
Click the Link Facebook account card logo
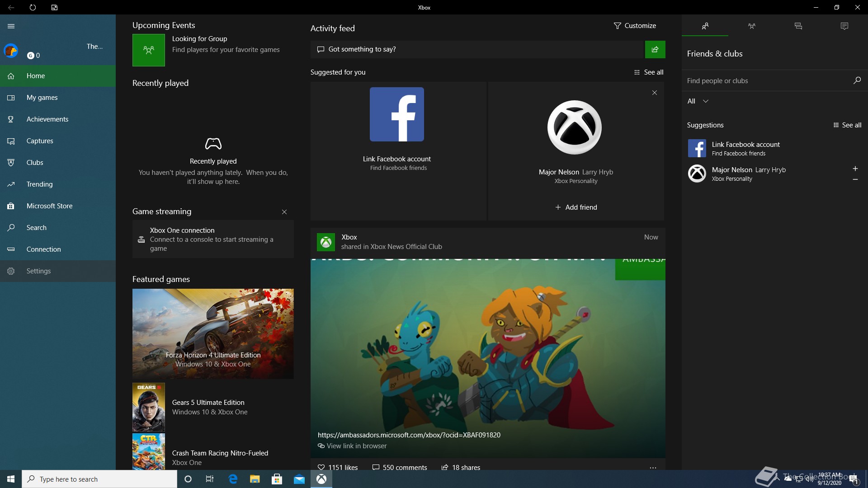397,114
